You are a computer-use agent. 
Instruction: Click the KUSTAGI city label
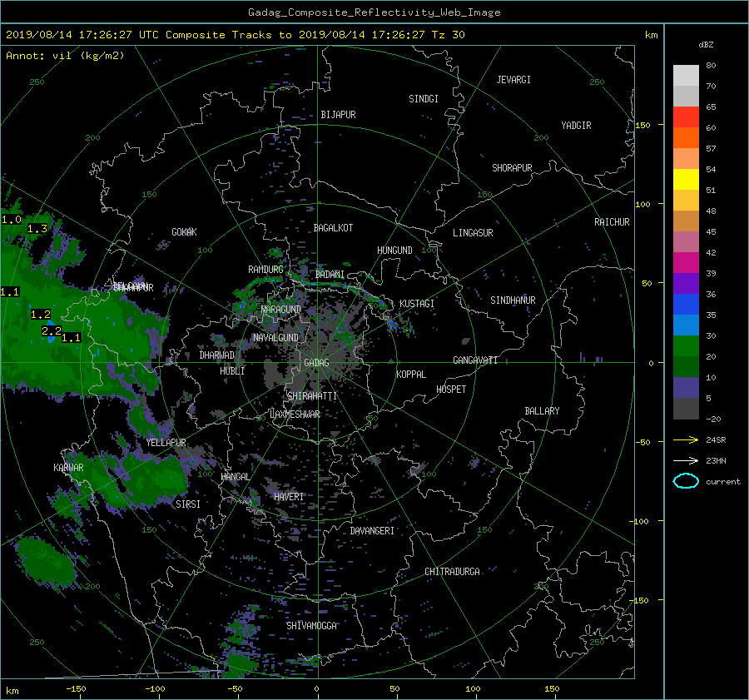pos(417,304)
